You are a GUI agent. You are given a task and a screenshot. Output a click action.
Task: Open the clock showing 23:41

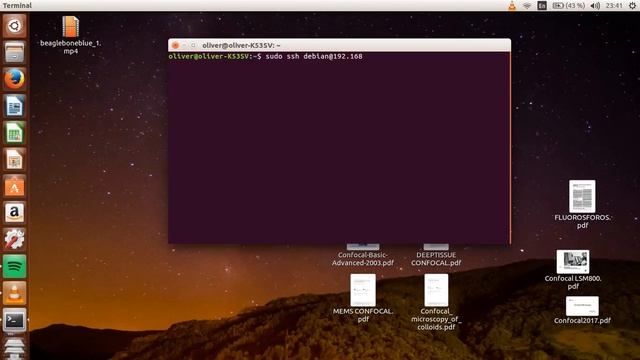coord(614,5)
